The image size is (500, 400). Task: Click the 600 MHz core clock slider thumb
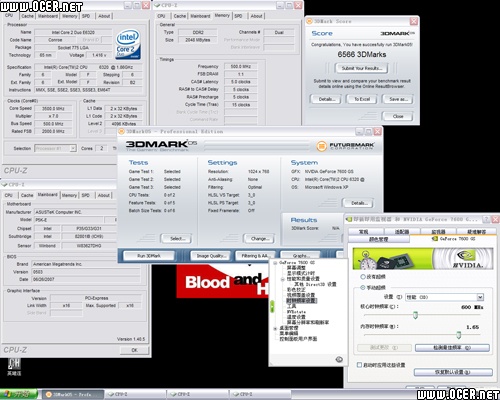tap(415, 315)
